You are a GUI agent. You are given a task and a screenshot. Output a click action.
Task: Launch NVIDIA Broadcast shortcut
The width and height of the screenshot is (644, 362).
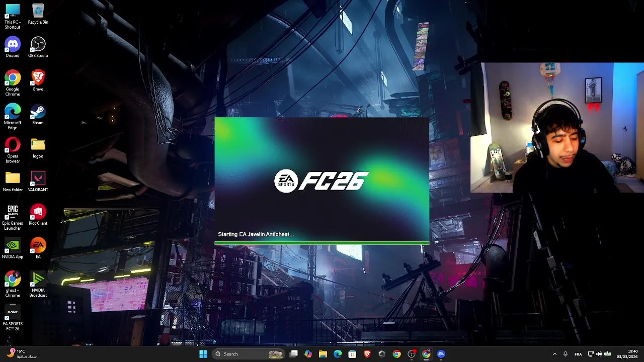[x=38, y=285]
